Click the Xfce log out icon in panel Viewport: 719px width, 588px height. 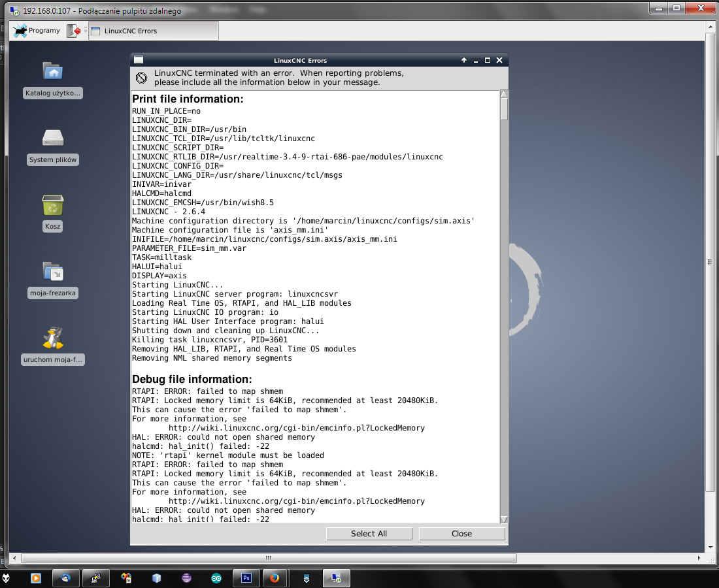pyautogui.click(x=74, y=31)
